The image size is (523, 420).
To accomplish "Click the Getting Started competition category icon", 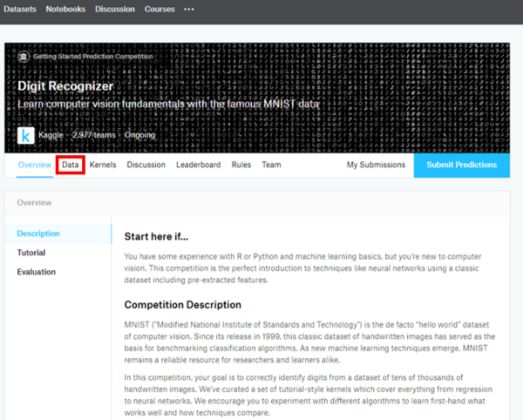I will coord(24,57).
